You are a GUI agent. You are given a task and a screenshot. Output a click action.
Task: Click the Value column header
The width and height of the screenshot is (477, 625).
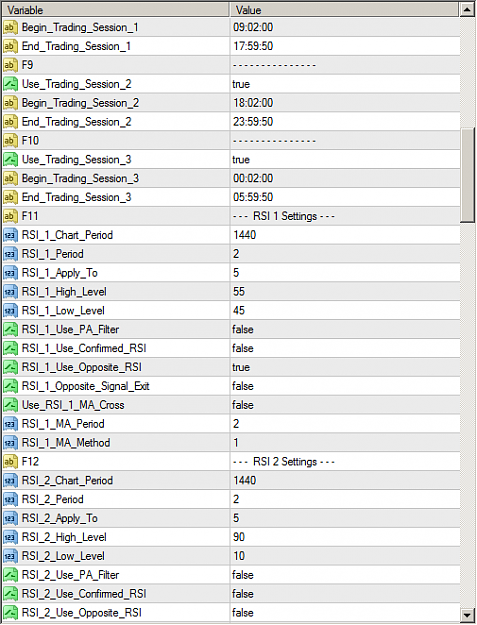coord(345,10)
